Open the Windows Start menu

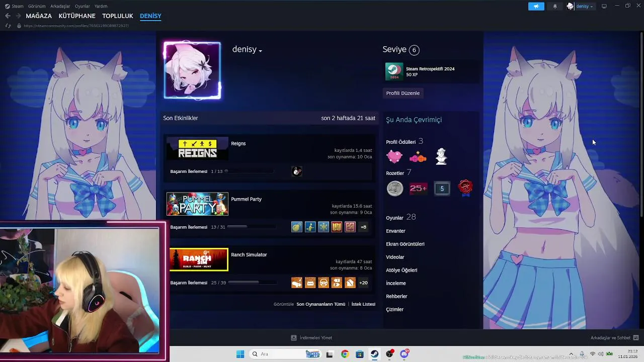click(240, 354)
